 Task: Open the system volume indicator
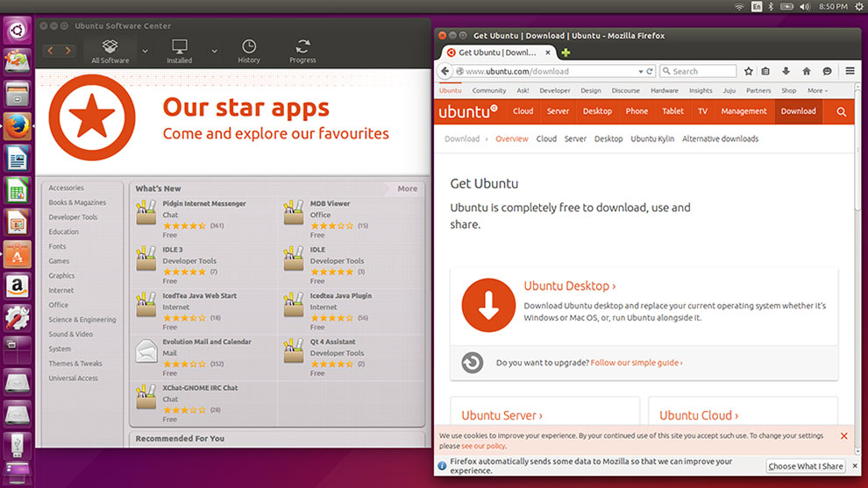[x=805, y=7]
